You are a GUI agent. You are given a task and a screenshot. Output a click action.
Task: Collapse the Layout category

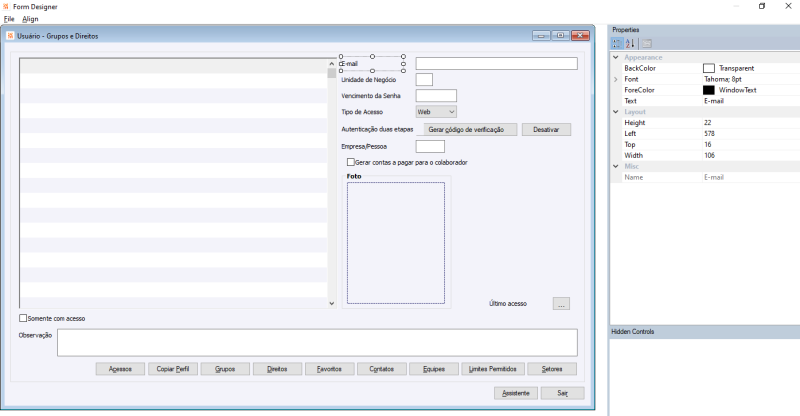click(x=616, y=112)
